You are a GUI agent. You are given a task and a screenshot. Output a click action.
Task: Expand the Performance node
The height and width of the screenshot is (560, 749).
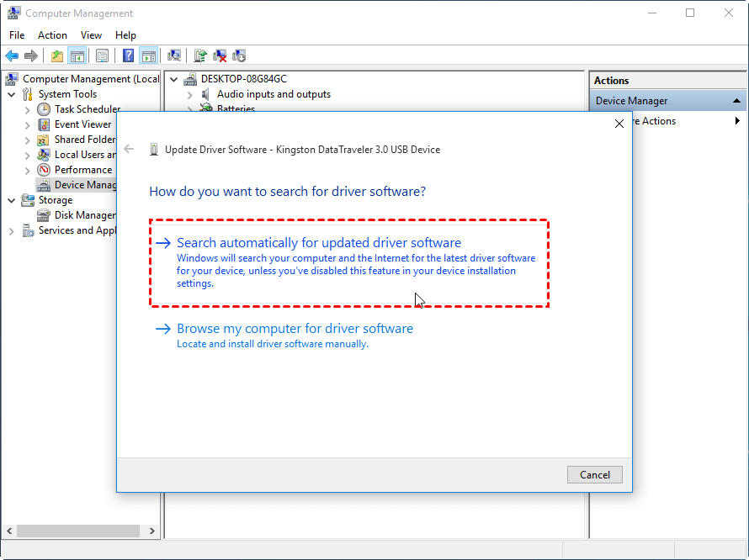point(27,171)
